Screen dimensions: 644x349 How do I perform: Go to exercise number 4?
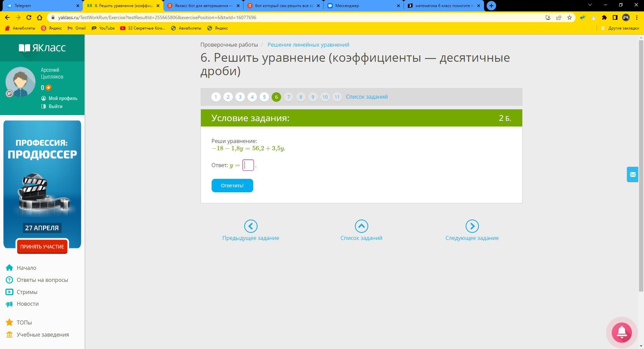(252, 97)
